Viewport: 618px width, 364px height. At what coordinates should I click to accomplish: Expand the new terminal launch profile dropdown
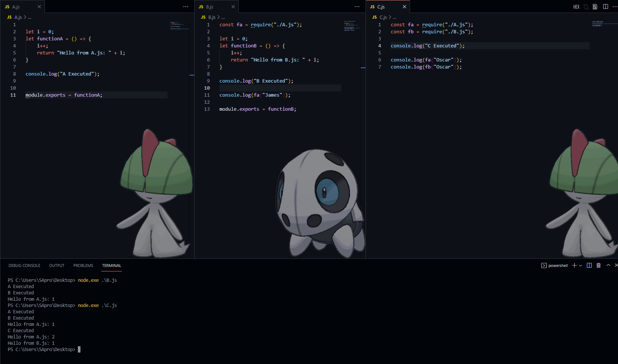click(581, 266)
